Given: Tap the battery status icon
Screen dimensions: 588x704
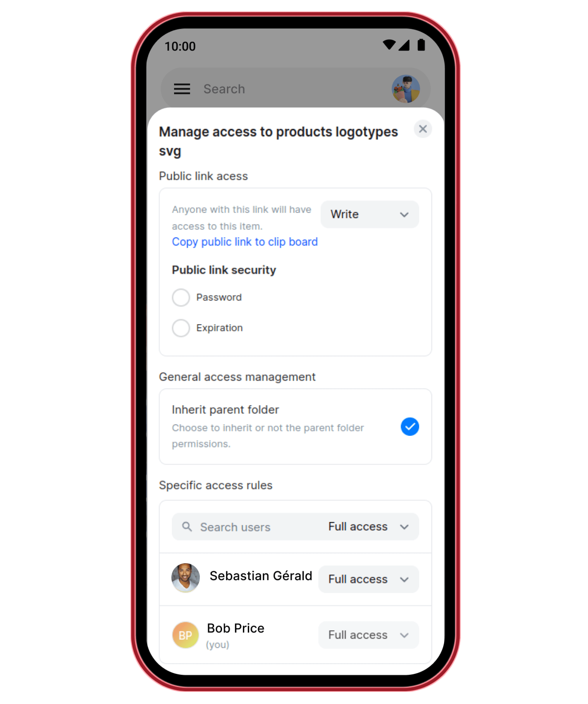Looking at the screenshot, I should 421,45.
